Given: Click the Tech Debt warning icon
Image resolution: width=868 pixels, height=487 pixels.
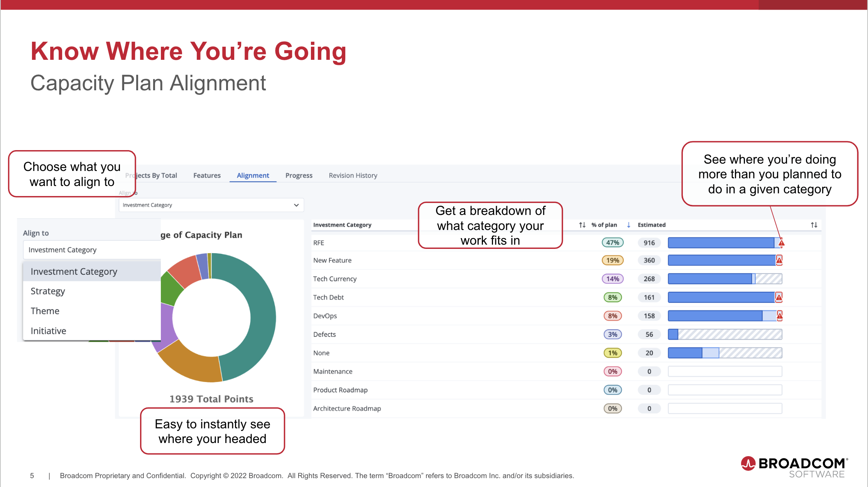Looking at the screenshot, I should coord(779,297).
